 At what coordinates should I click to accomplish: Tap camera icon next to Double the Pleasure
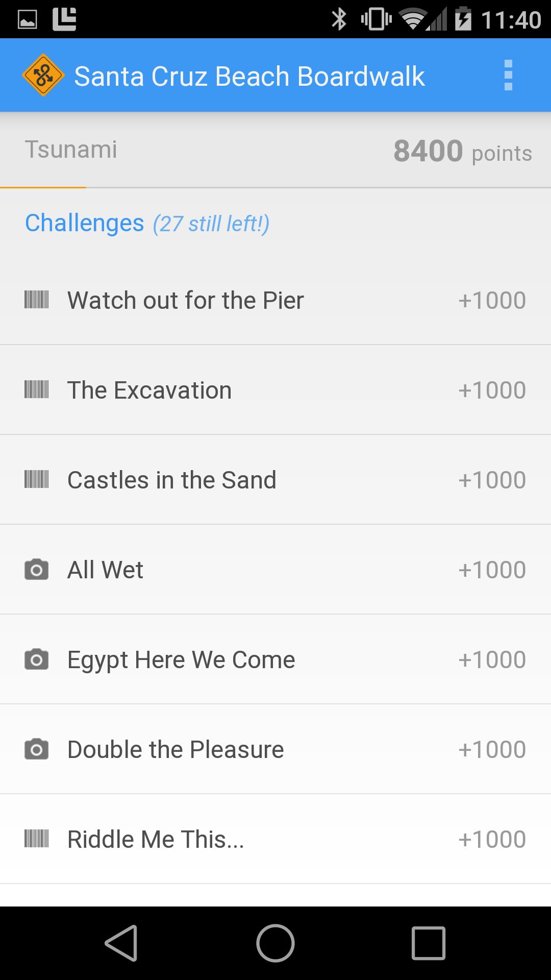(x=37, y=749)
